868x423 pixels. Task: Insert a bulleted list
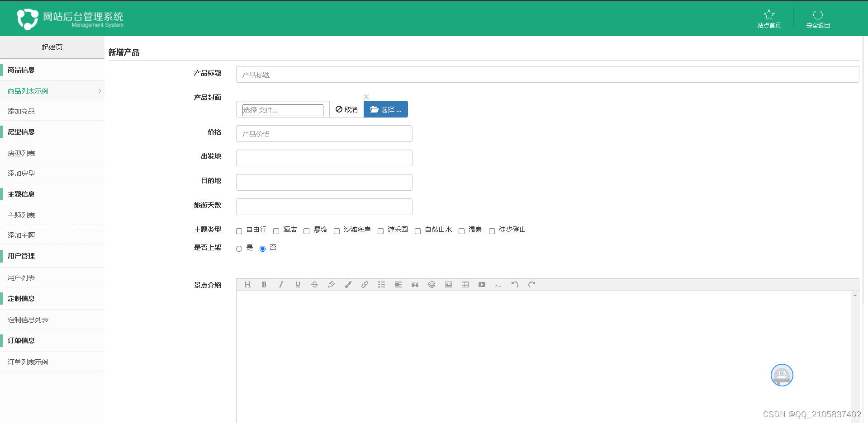[x=381, y=285]
